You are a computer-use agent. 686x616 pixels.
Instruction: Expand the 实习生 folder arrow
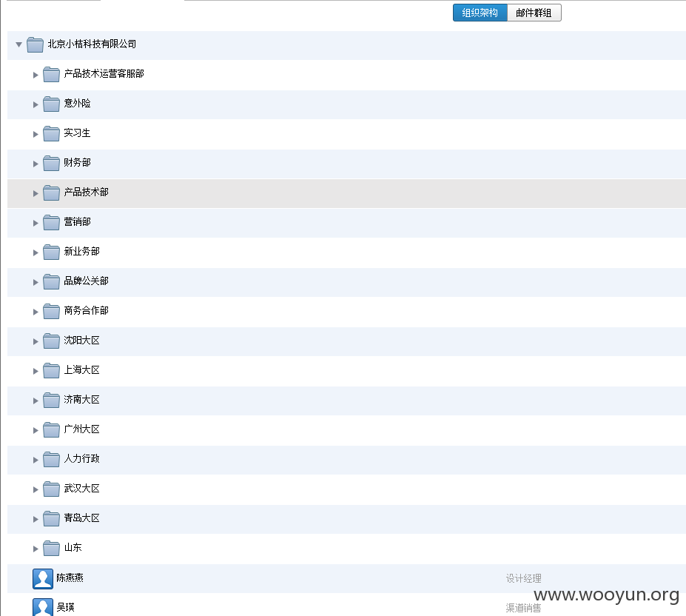[36, 135]
